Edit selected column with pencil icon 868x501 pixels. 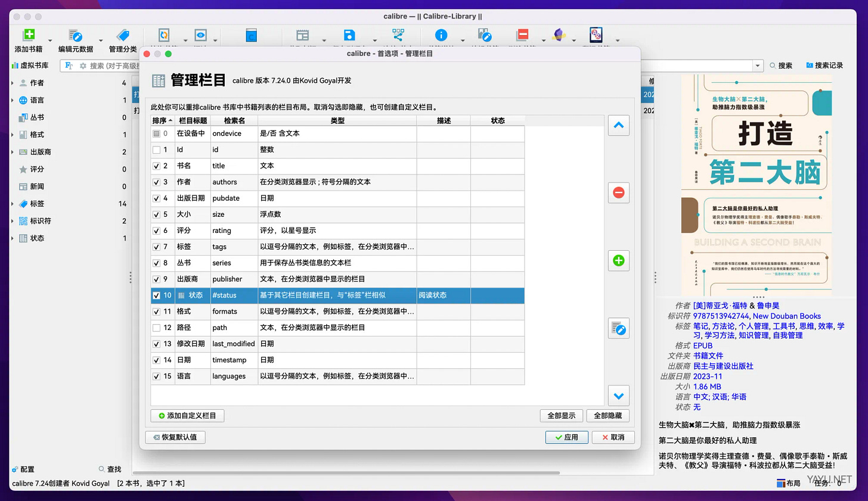click(x=619, y=328)
